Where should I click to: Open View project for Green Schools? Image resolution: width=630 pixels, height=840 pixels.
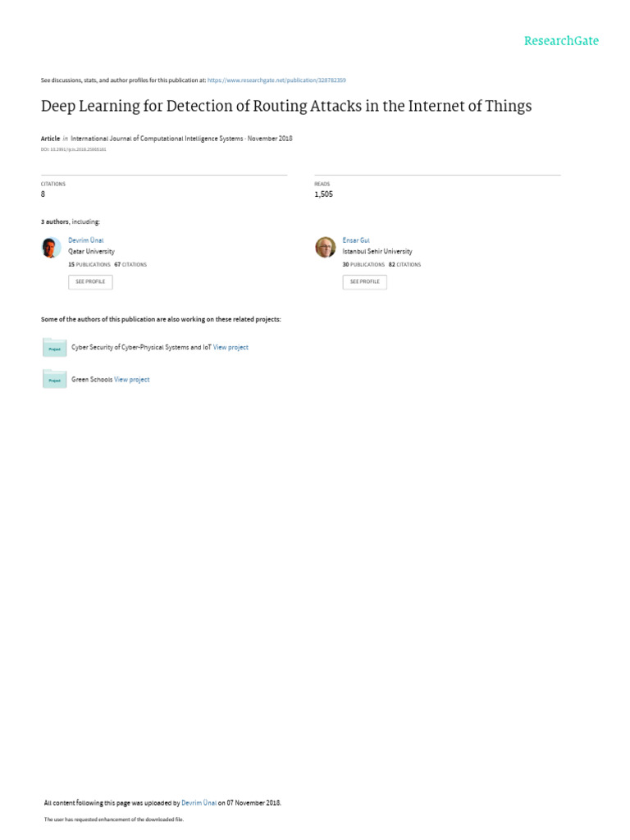point(132,380)
